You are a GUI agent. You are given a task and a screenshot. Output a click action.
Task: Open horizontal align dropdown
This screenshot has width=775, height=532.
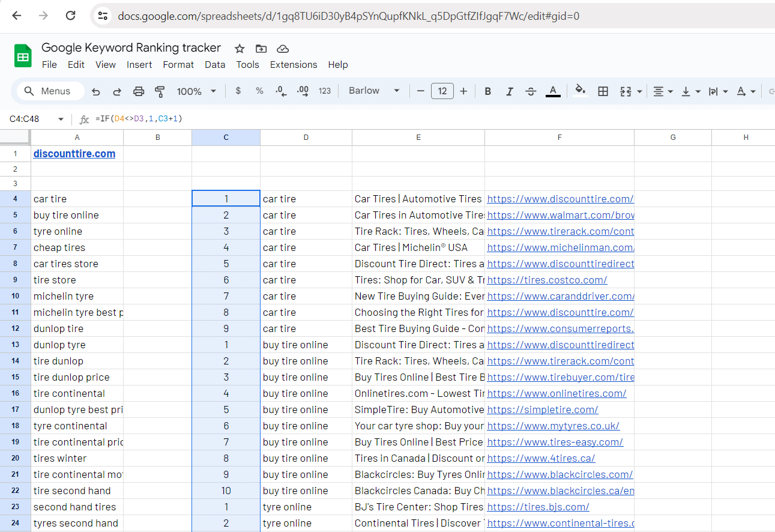(x=663, y=91)
